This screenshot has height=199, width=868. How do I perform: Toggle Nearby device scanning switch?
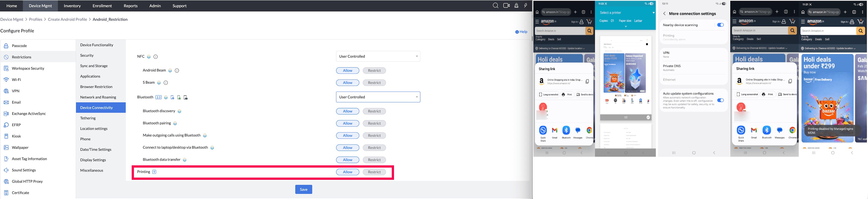pos(720,25)
